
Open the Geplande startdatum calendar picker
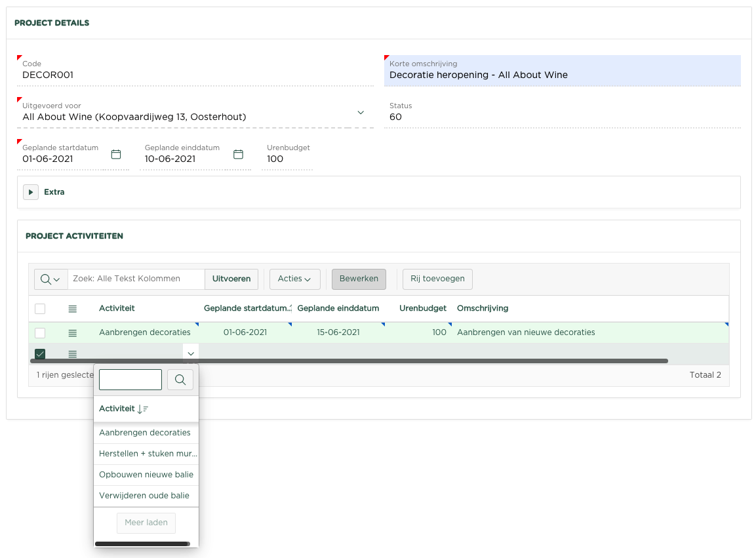(x=116, y=155)
